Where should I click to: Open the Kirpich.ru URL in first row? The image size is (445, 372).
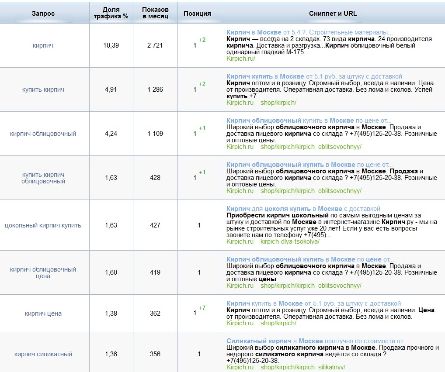tap(240, 59)
